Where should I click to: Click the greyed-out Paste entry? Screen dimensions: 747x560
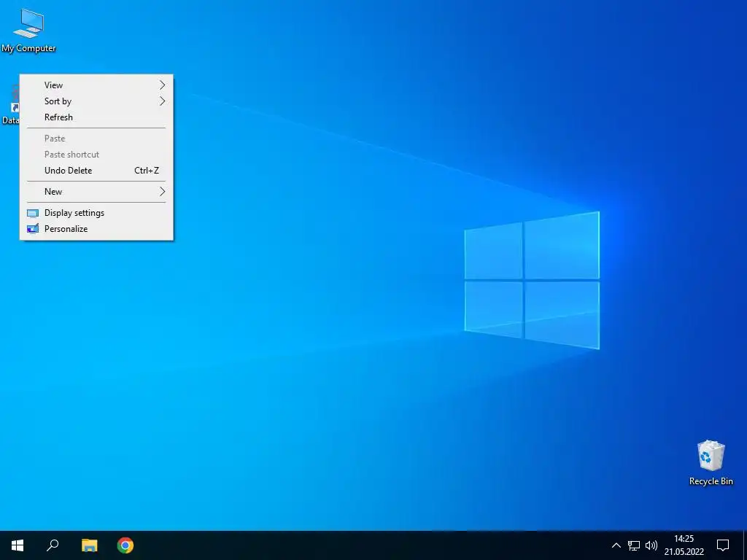96,139
